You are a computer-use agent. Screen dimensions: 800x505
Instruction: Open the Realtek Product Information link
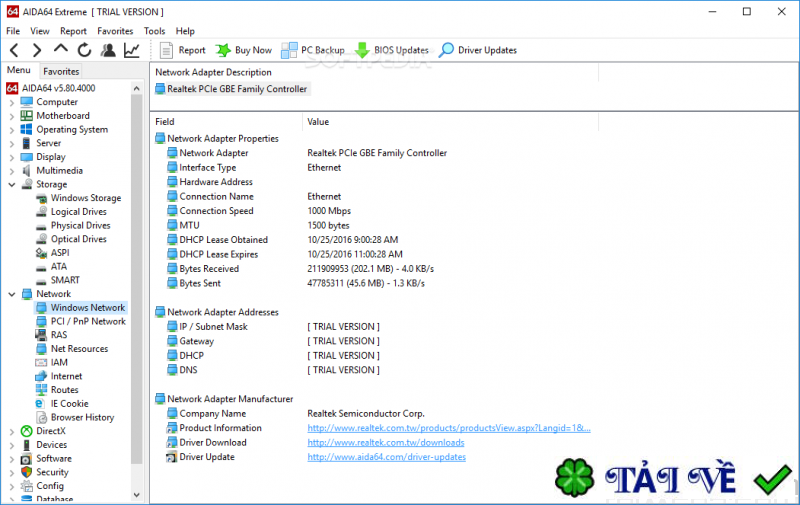pyautogui.click(x=448, y=428)
